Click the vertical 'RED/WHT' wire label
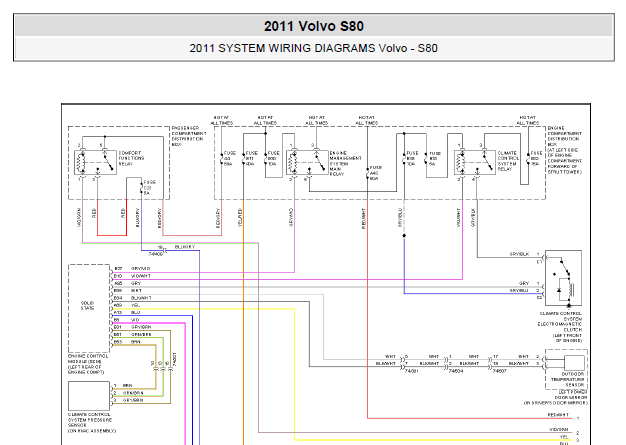This screenshot has height=445, width=626. coord(364,219)
